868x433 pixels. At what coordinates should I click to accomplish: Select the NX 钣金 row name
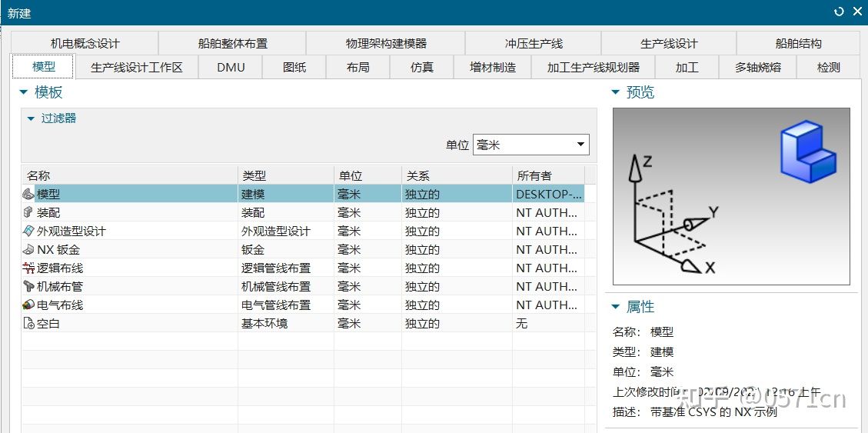[x=58, y=250]
